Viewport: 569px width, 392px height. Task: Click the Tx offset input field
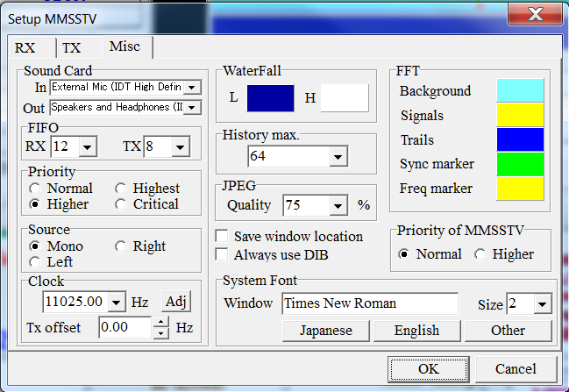pos(124,327)
